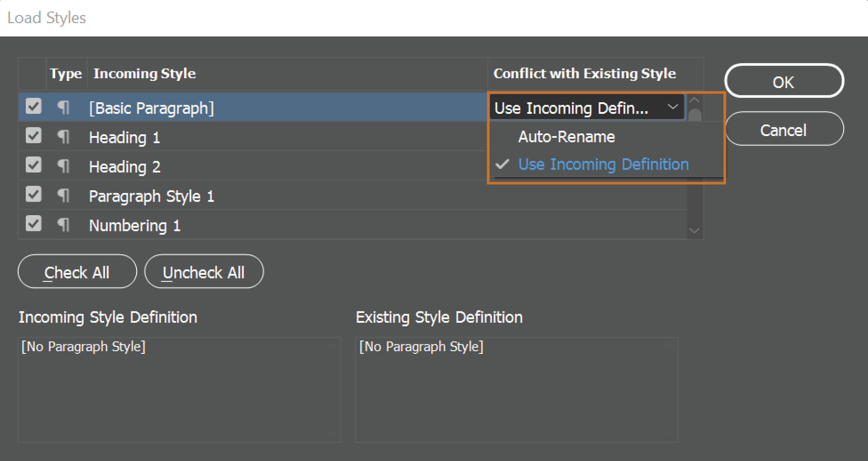This screenshot has height=461, width=868.
Task: Open the conflict resolution dropdown
Action: [673, 108]
